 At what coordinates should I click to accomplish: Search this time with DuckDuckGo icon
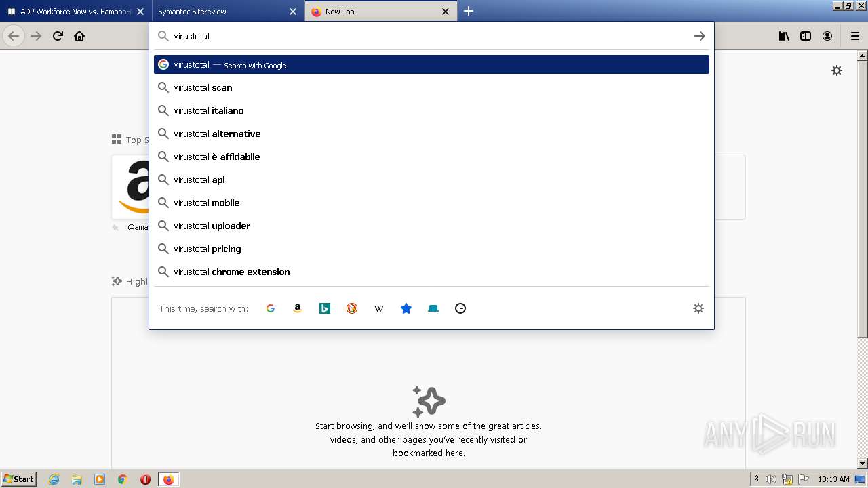(352, 308)
